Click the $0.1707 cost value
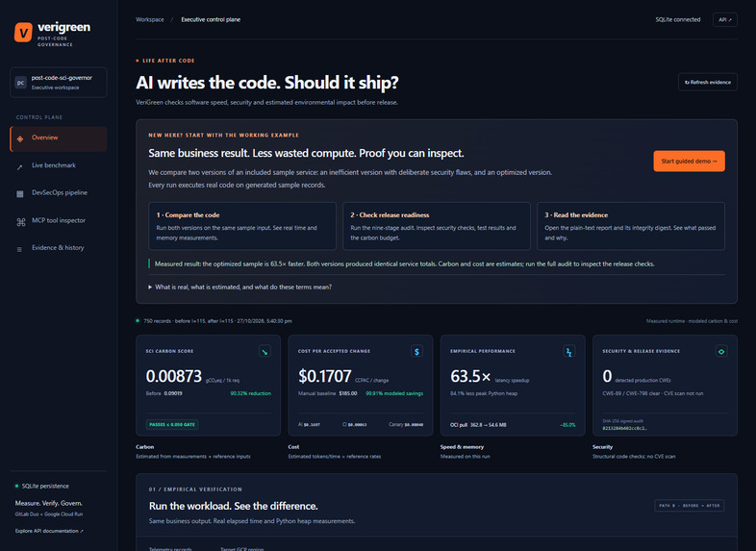 tap(324, 376)
